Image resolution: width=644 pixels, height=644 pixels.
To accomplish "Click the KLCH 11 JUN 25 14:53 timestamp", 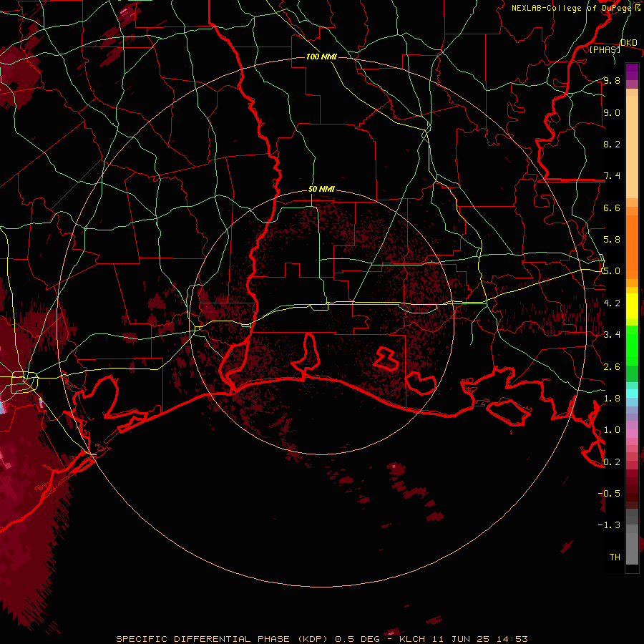I will tap(463, 639).
